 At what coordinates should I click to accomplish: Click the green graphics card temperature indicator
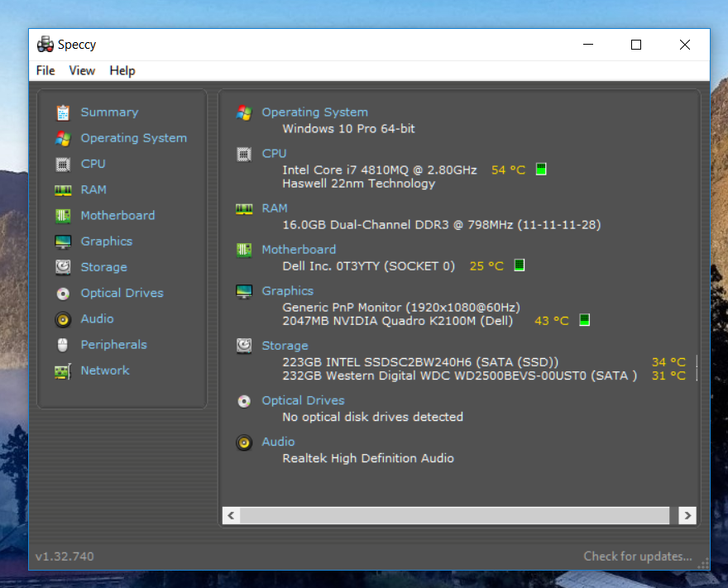click(585, 320)
